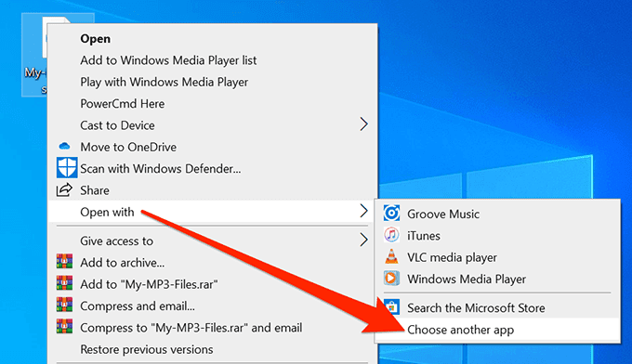The height and width of the screenshot is (364, 632).
Task: Click the OneDrive cloud icon
Action: [x=64, y=146]
